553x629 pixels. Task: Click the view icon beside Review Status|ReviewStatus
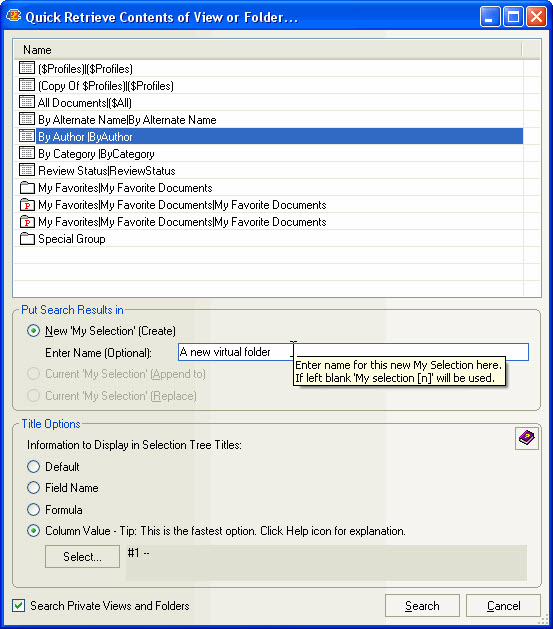(27, 170)
